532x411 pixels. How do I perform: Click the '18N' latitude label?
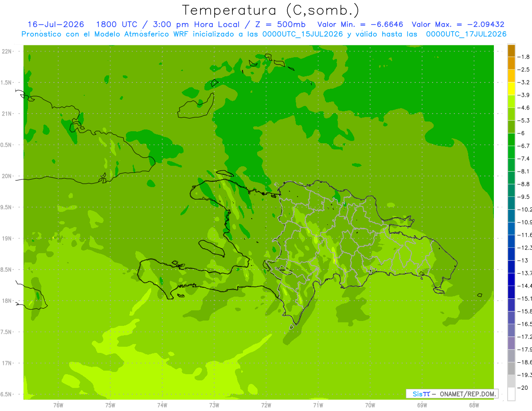[x=8, y=301]
